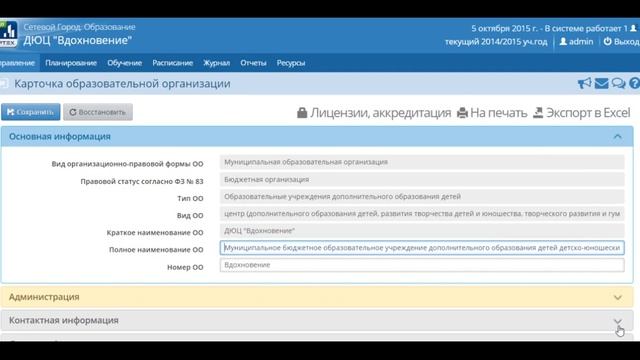Click the Краткое наименование ОО field
Image resolution: width=640 pixels, height=360 pixels.
click(422, 231)
